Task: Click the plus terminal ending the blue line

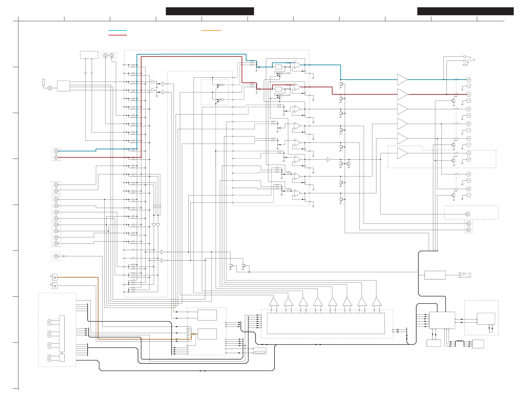Action: (x=469, y=80)
